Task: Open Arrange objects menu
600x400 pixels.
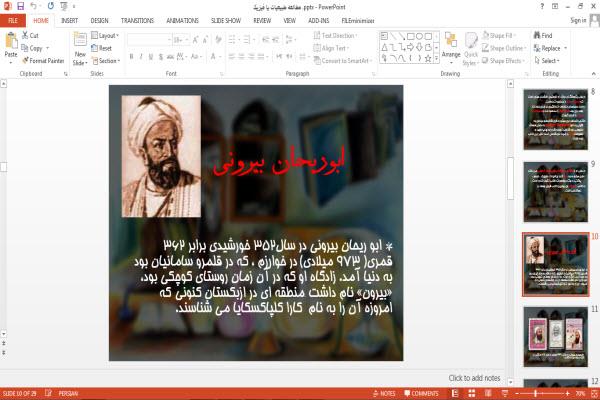Action: pos(451,49)
